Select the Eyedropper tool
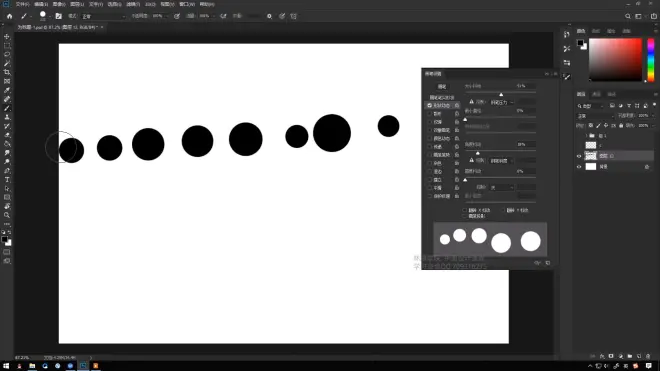 click(7, 90)
